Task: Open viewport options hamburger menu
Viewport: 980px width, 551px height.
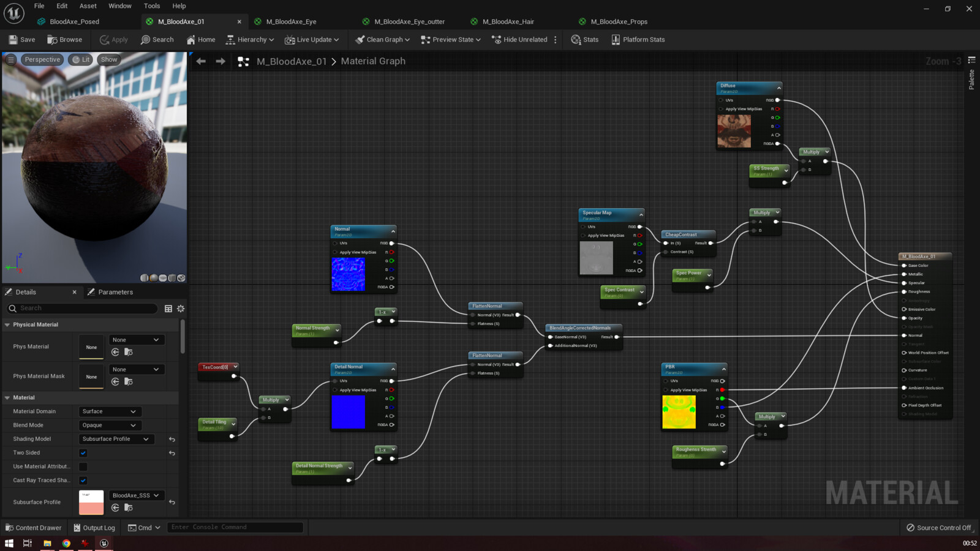Action: [11, 59]
